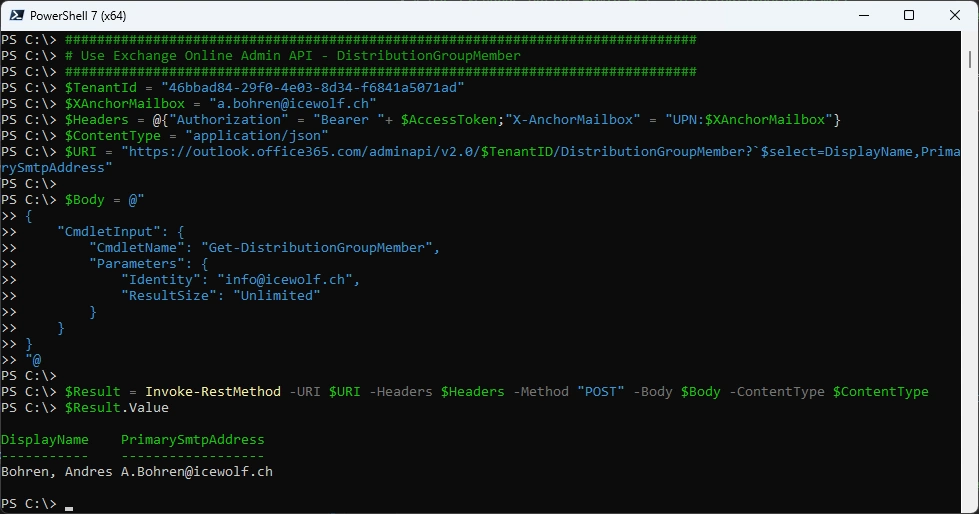Click the scrollbar down arrow
Image resolution: width=979 pixels, height=514 pixels.
(x=970, y=505)
